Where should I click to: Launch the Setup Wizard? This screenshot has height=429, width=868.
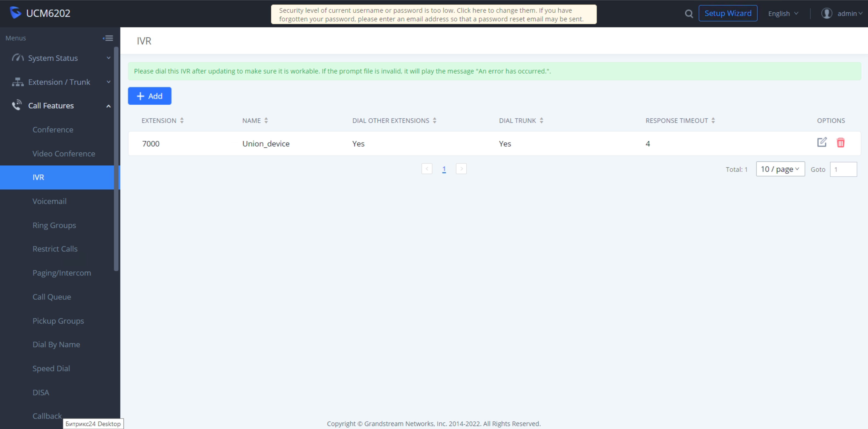[727, 13]
